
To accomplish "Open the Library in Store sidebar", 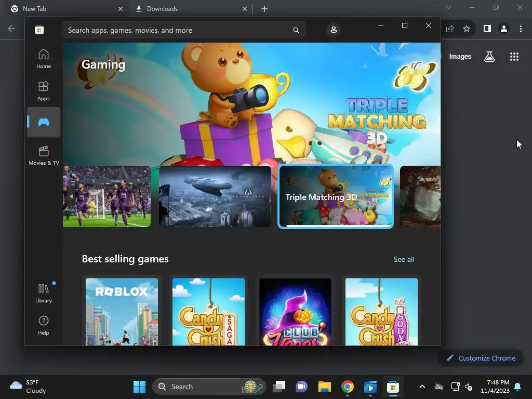I will [x=44, y=293].
